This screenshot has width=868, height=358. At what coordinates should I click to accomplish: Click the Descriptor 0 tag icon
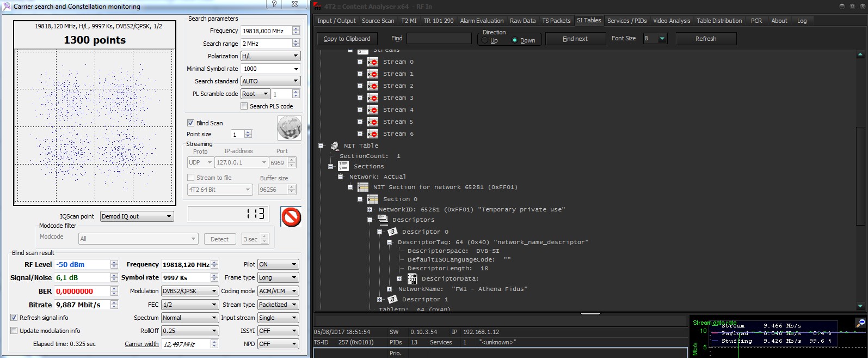(x=392, y=232)
